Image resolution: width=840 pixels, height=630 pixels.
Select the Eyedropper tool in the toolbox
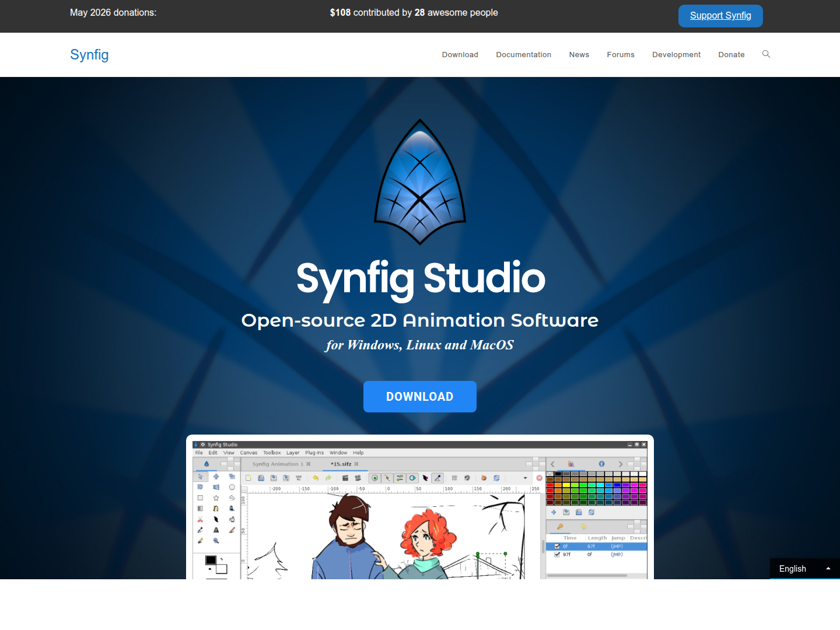click(x=200, y=530)
